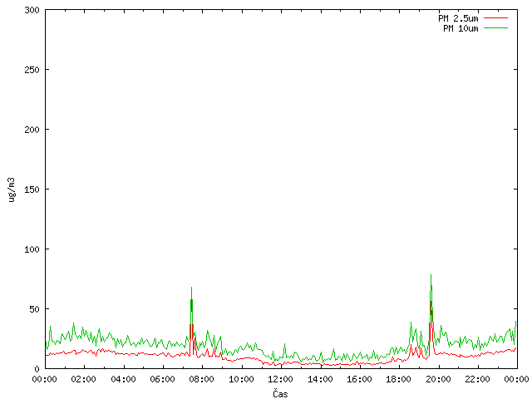Click the y-axis label 'ug/m3'

(12, 190)
